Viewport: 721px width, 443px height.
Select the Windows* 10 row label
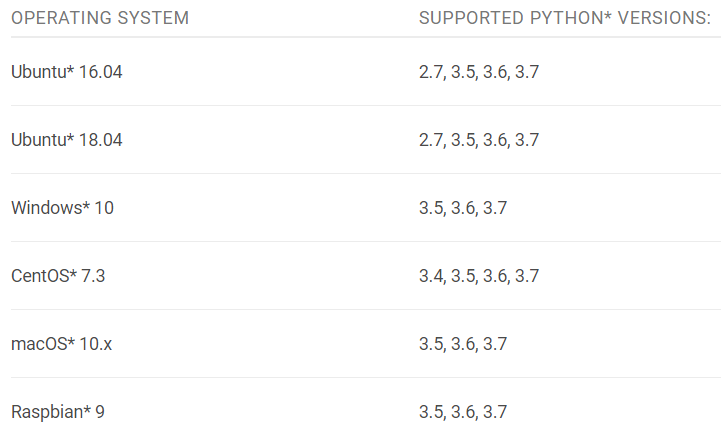[x=63, y=208]
